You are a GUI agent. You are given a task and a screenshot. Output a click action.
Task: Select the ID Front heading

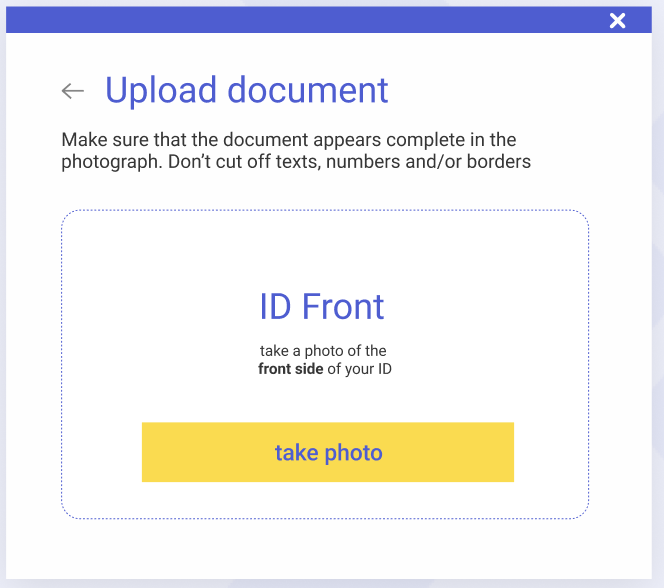tap(321, 306)
